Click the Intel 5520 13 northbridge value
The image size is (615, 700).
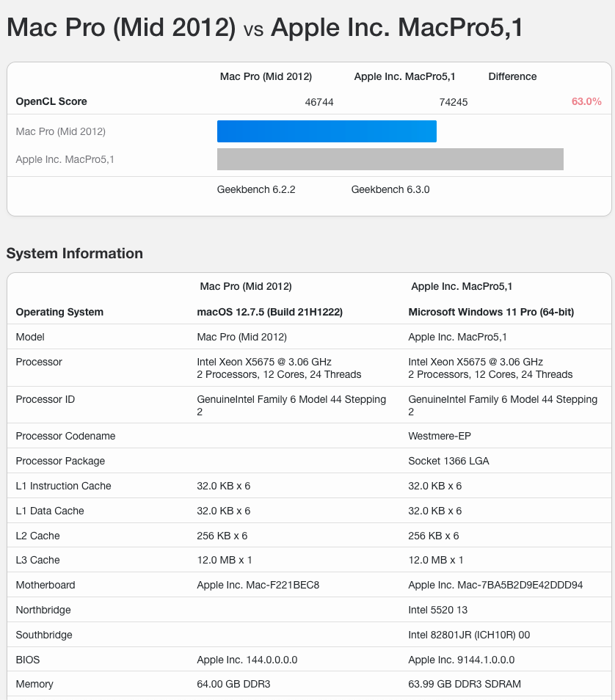(438, 610)
